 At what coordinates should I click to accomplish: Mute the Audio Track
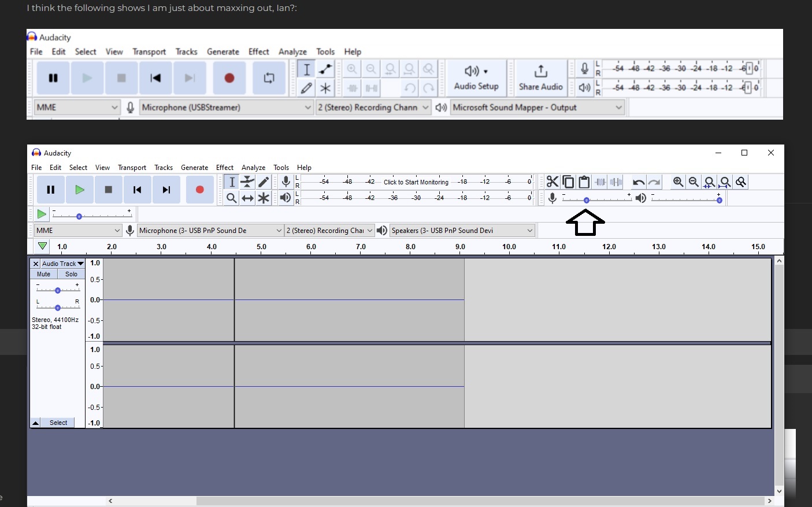[43, 274]
